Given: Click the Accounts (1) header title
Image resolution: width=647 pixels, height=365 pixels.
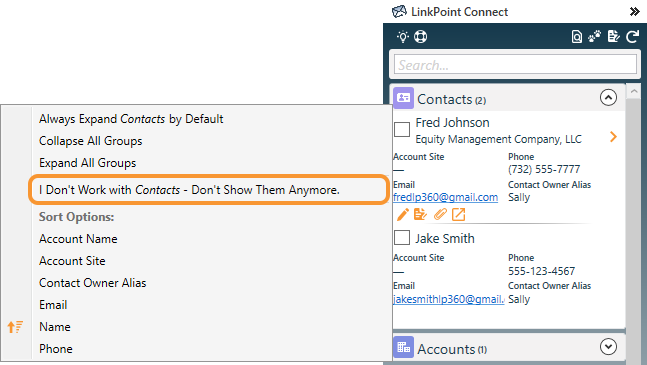Looking at the screenshot, I should [452, 349].
